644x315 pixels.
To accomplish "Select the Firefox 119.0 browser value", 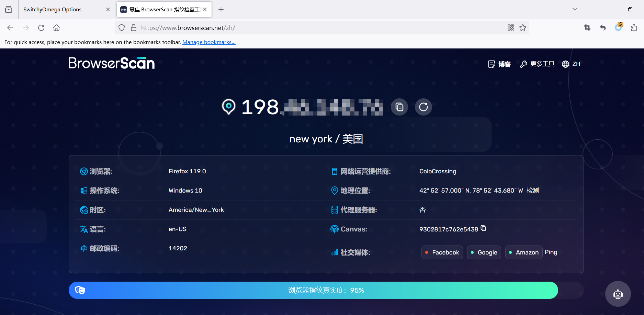I will tap(187, 171).
